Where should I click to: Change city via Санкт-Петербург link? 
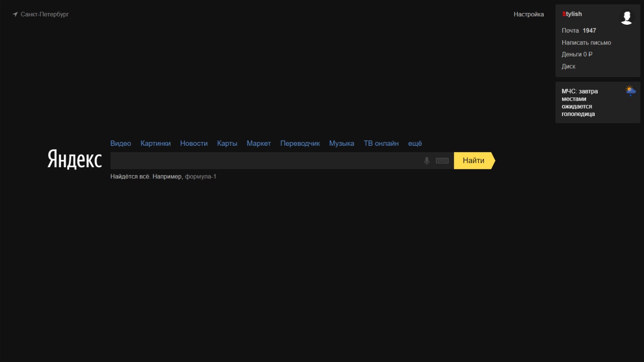pos(45,14)
